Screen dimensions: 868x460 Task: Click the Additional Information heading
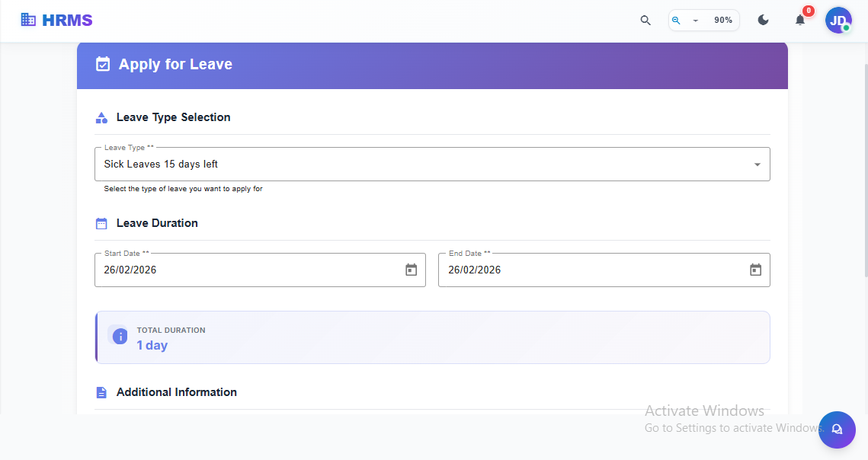(x=177, y=392)
